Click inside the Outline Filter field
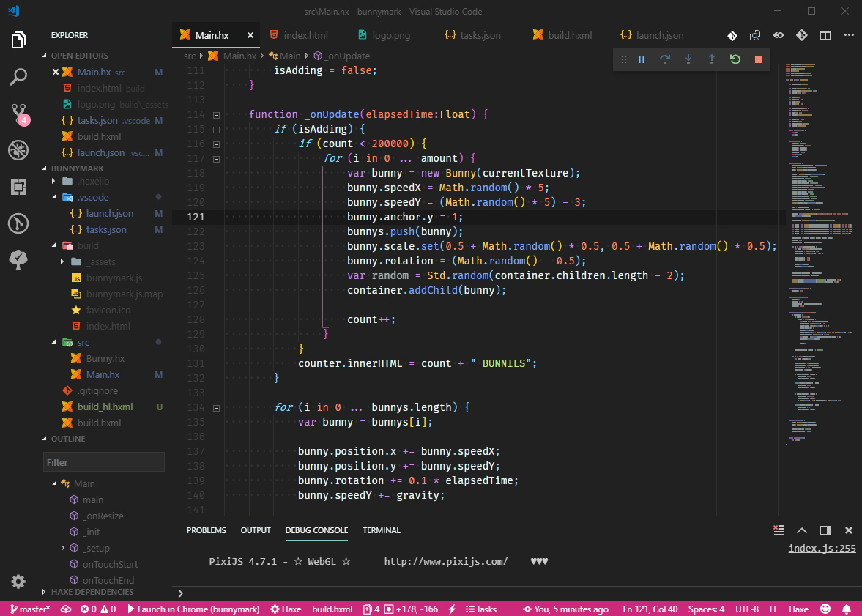The height and width of the screenshot is (616, 862). [103, 461]
